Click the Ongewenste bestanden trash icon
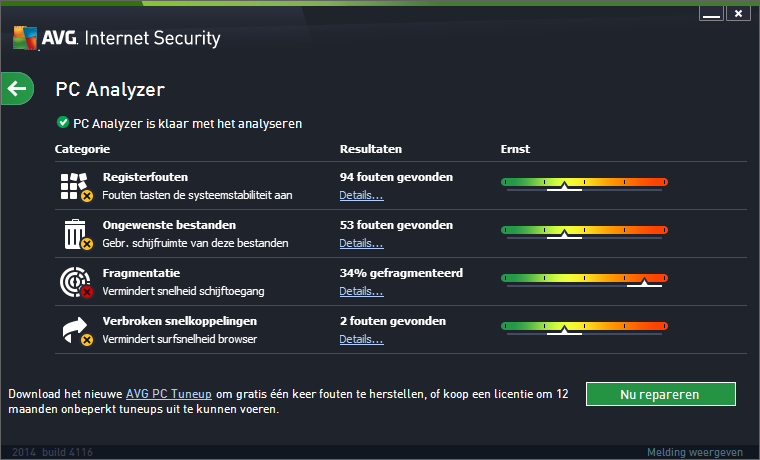The image size is (760, 460). pyautogui.click(x=75, y=234)
